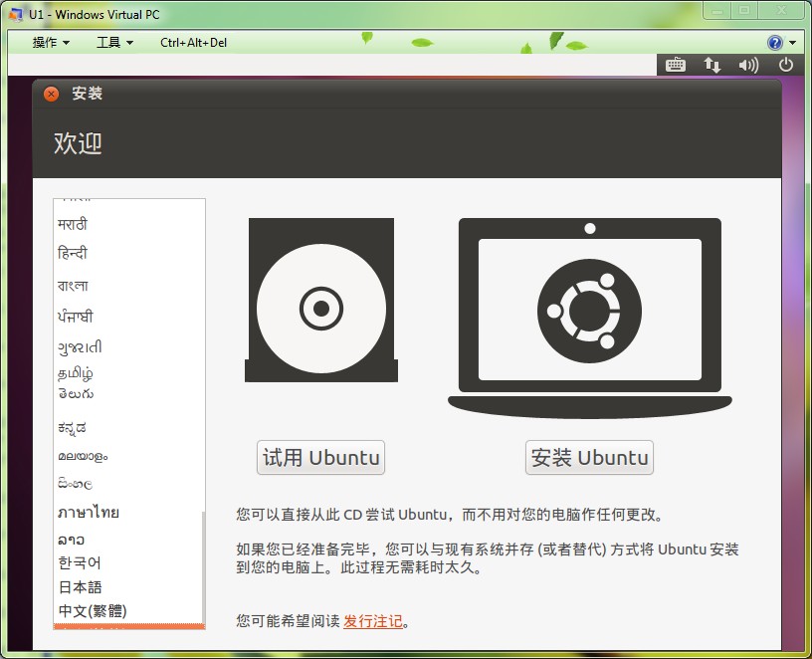Select ภาษาไทย in the language list
Screen dimensions: 812x659
pyautogui.click(x=127, y=513)
